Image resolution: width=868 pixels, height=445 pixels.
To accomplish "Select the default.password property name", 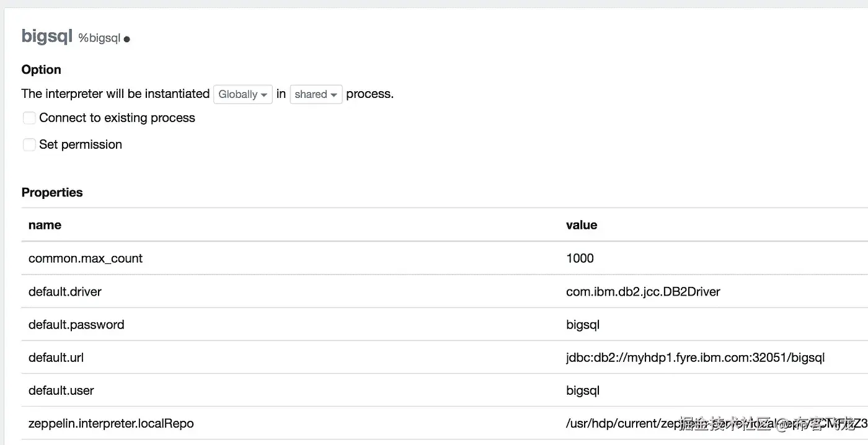I will pos(76,325).
